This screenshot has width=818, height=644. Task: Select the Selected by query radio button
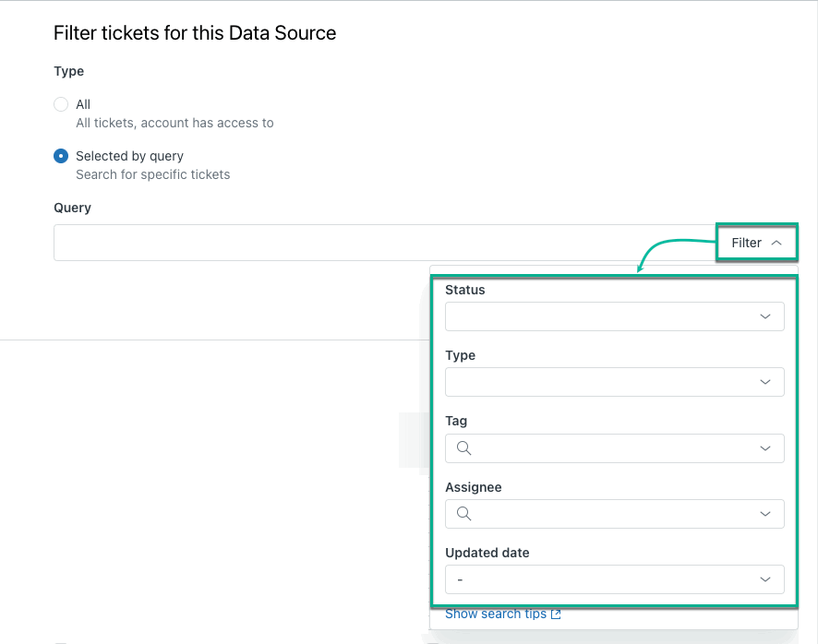(x=61, y=156)
